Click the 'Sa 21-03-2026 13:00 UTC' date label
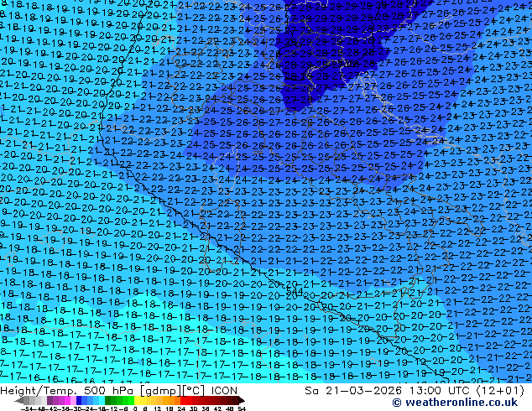 pos(389,391)
